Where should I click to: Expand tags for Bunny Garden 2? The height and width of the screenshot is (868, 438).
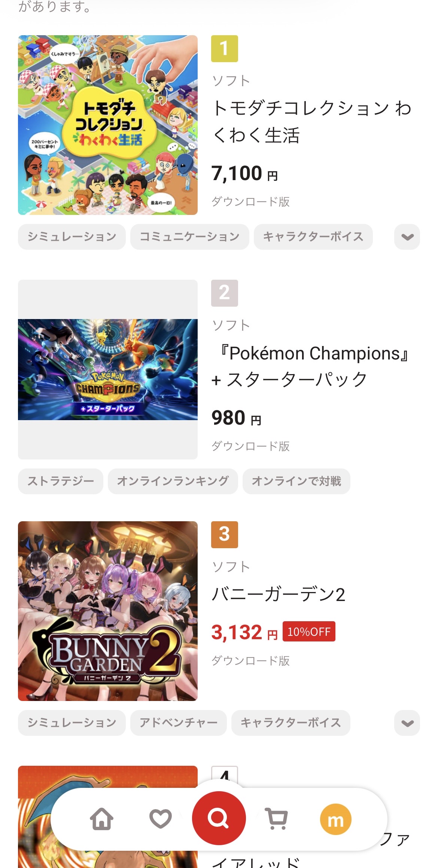[x=407, y=723]
